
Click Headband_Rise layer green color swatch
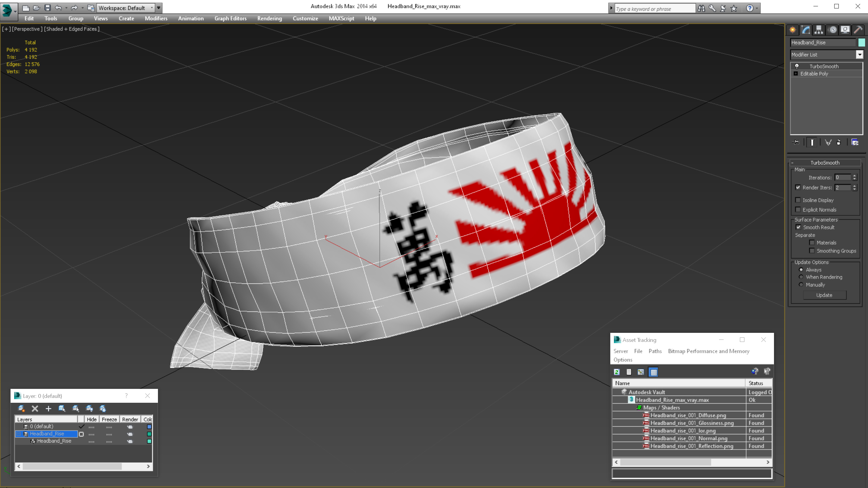(x=149, y=434)
